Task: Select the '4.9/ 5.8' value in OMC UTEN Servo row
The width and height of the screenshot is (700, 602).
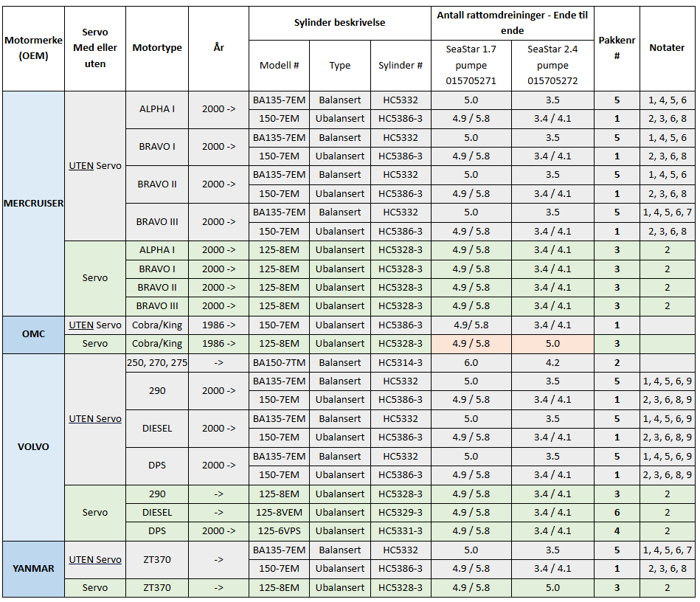Action: click(x=471, y=325)
